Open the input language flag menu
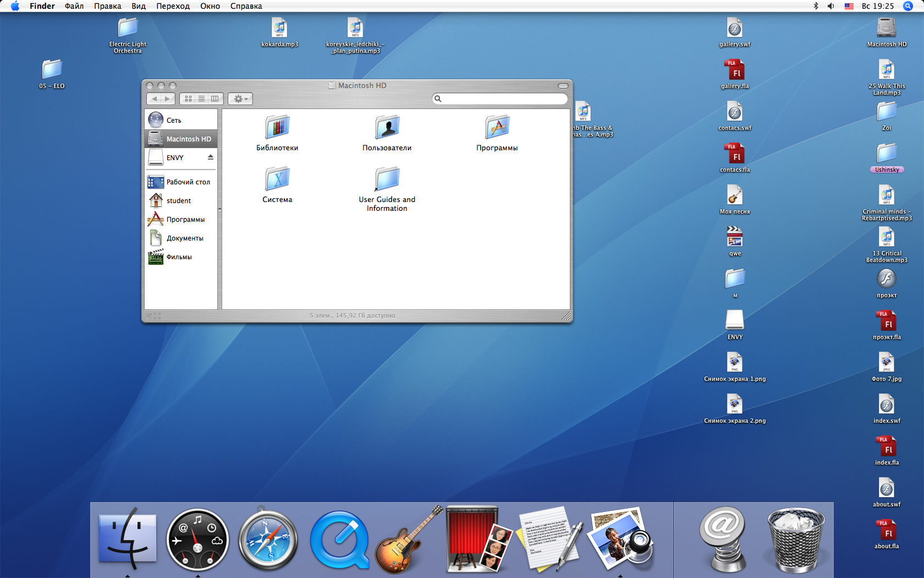The height and width of the screenshot is (578, 924). [x=849, y=6]
